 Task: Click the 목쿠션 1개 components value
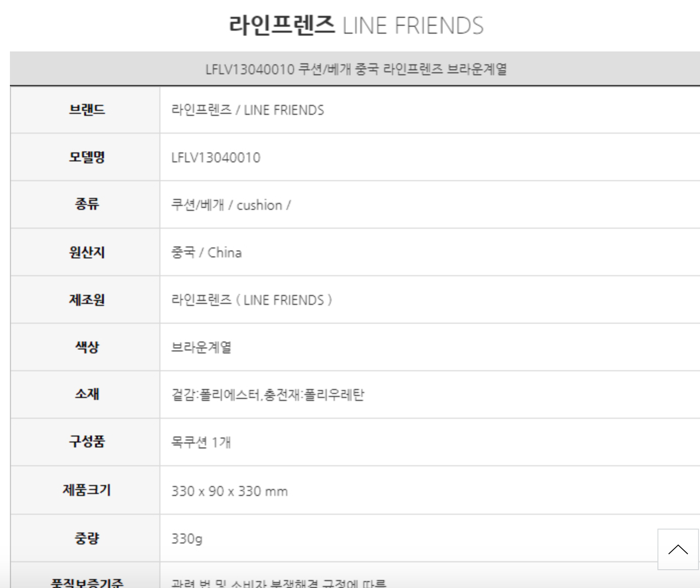(201, 442)
